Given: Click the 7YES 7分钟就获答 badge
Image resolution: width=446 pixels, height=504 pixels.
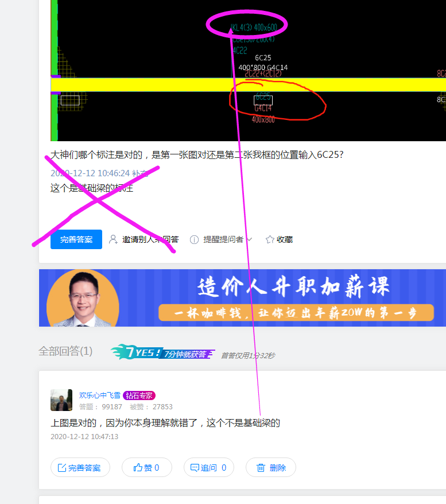Looking at the screenshot, I should click(162, 352).
